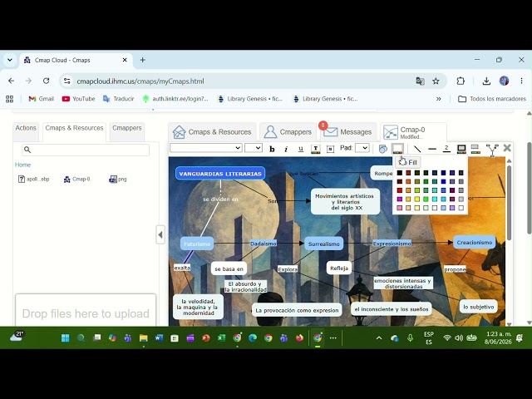Toggle italic text formatting in Cmap toolbar
Screen dimensions: 532x399
[286, 149]
